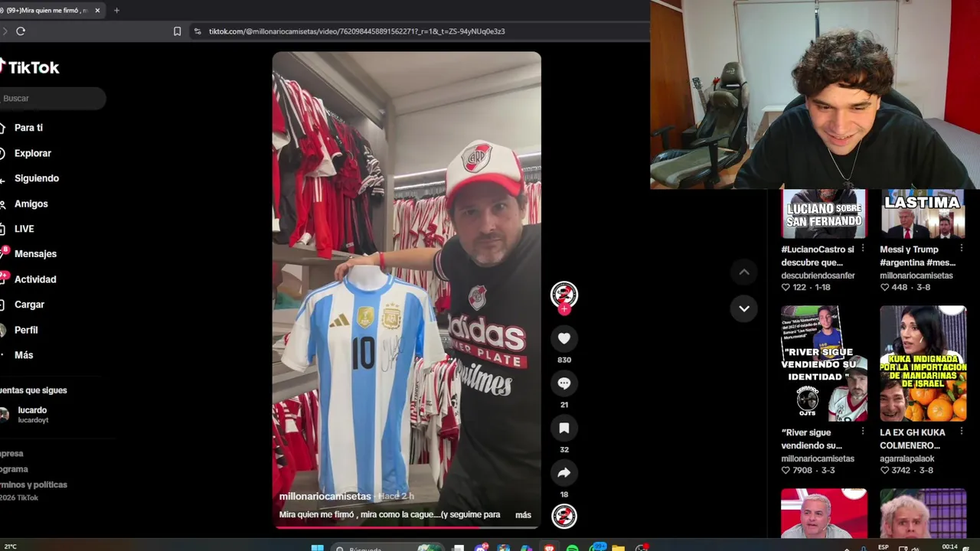Viewport: 980px width, 551px height.
Task: Open the Siguiendo feed
Action: tap(36, 178)
